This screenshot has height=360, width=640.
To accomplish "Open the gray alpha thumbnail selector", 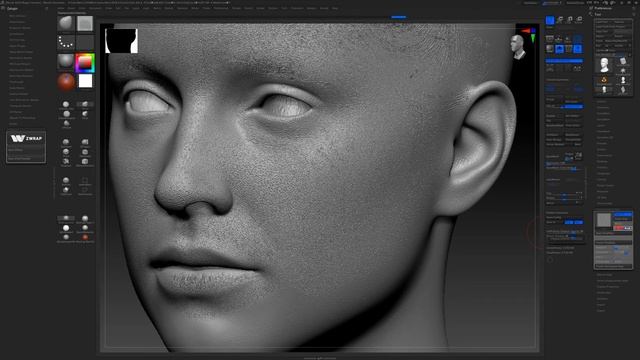I will [x=85, y=23].
